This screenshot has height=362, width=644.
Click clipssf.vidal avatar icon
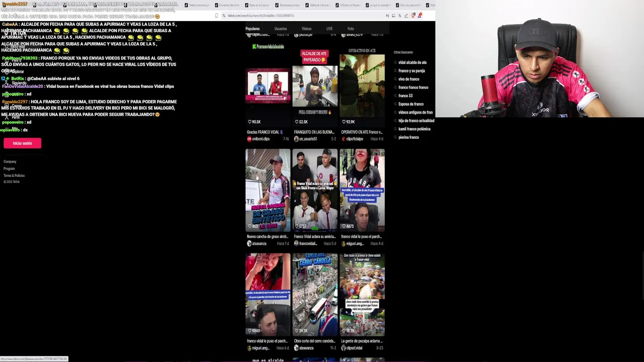[344, 348]
